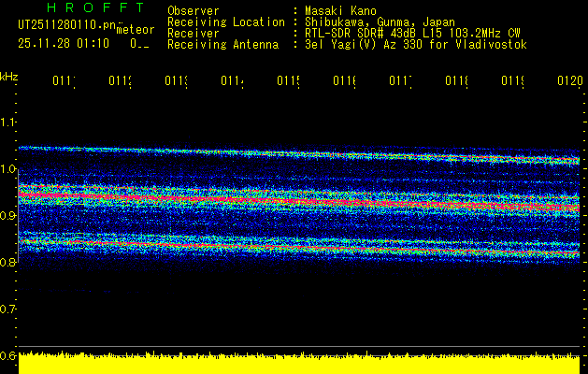Click the 1.1 kHz frequency axis mark
588x374 pixels.
click(x=9, y=122)
